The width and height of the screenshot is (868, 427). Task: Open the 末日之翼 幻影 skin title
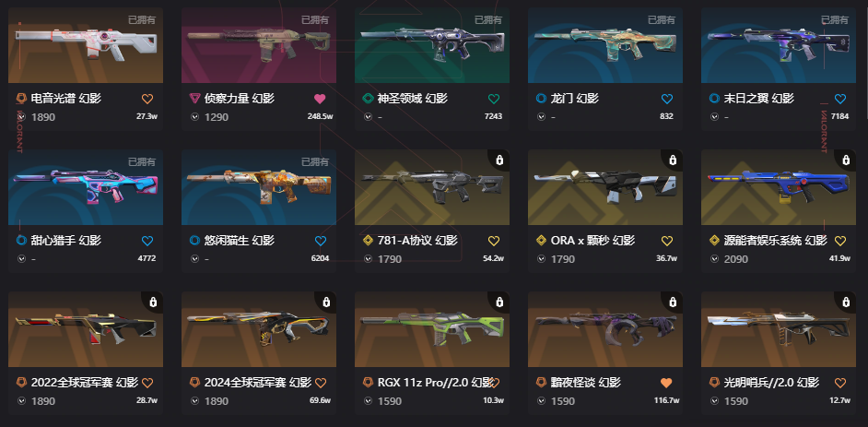click(x=759, y=99)
